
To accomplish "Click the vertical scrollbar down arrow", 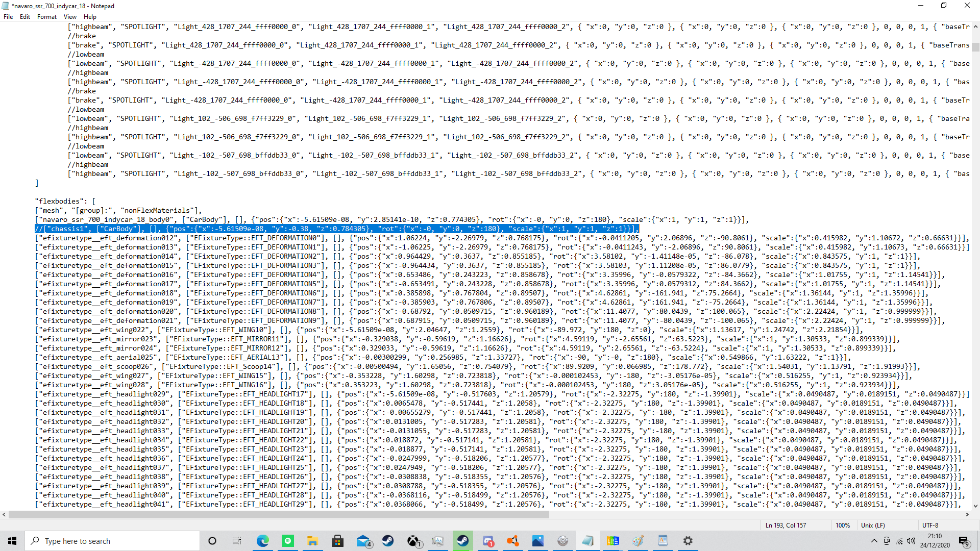I will click(x=975, y=506).
